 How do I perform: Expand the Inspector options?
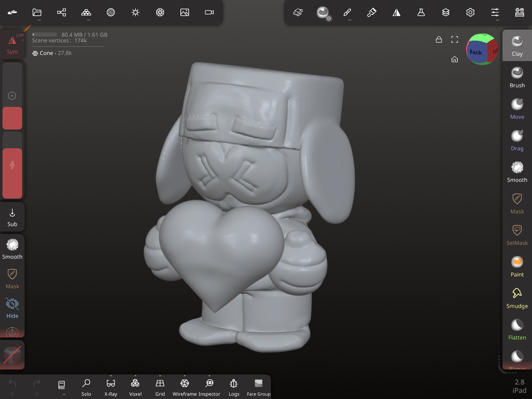pyautogui.click(x=209, y=376)
